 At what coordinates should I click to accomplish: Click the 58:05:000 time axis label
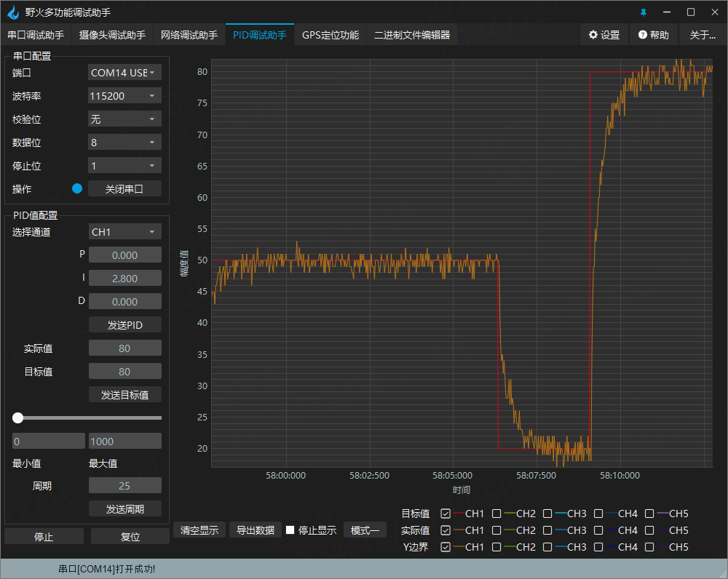coord(453,476)
